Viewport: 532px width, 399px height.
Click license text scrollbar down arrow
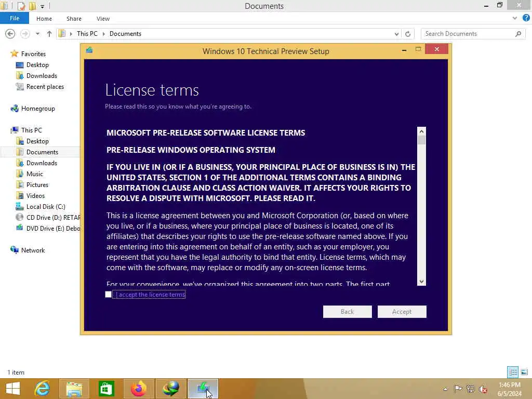(x=421, y=281)
